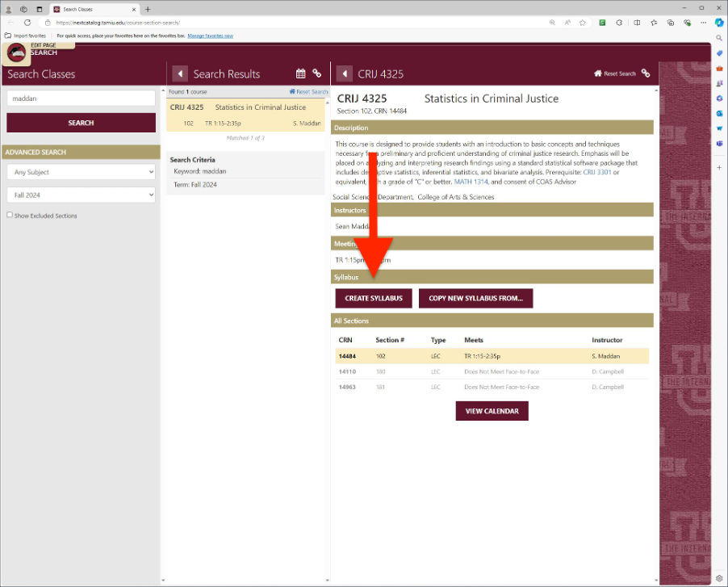The height and width of the screenshot is (587, 728).
Task: Open Tools briefcase icon in sidebar
Action: click(x=719, y=69)
